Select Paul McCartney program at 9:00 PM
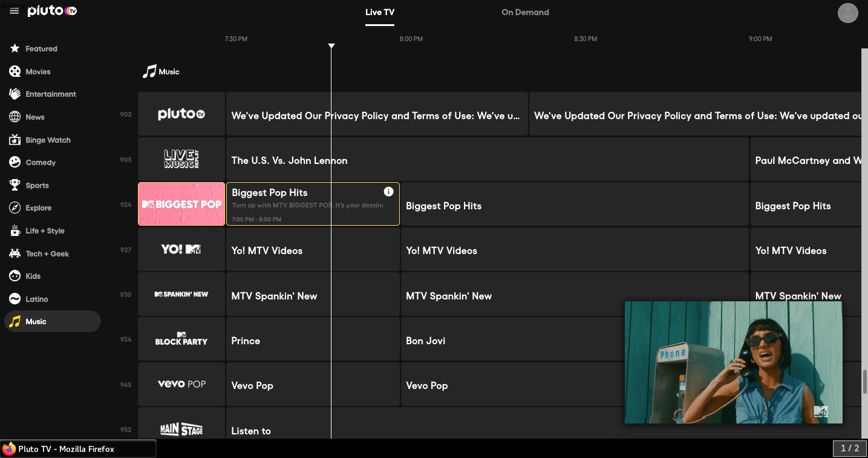The width and height of the screenshot is (868, 458). pos(806,159)
